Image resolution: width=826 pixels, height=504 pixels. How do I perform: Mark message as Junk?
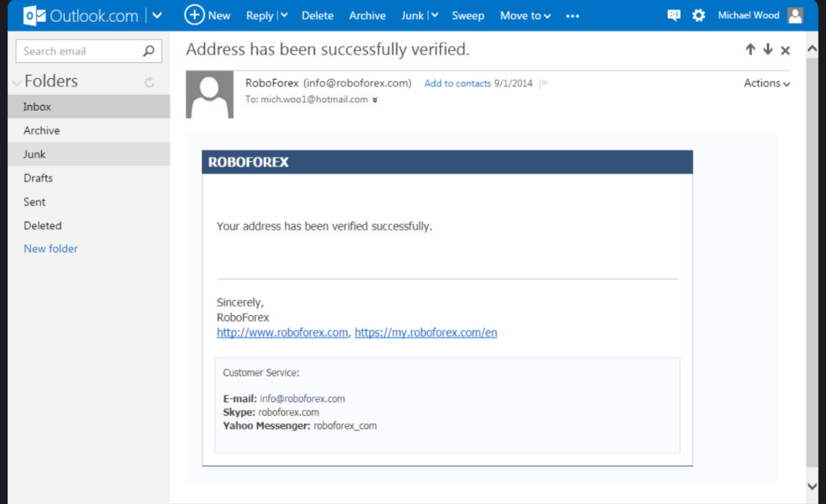point(412,16)
